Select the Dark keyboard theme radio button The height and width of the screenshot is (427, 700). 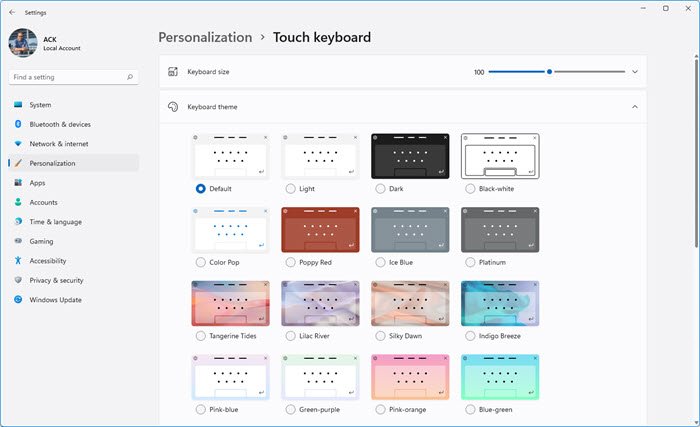[380, 188]
